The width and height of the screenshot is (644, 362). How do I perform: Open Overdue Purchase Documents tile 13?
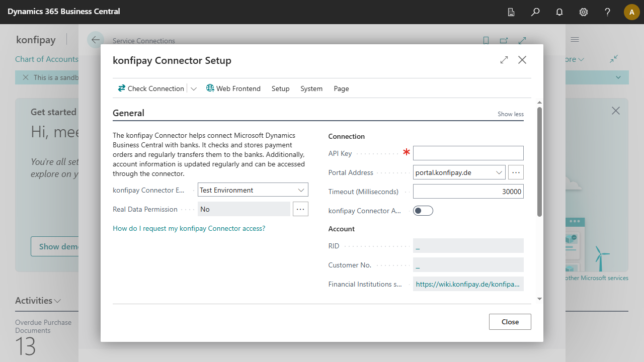[x=43, y=338]
